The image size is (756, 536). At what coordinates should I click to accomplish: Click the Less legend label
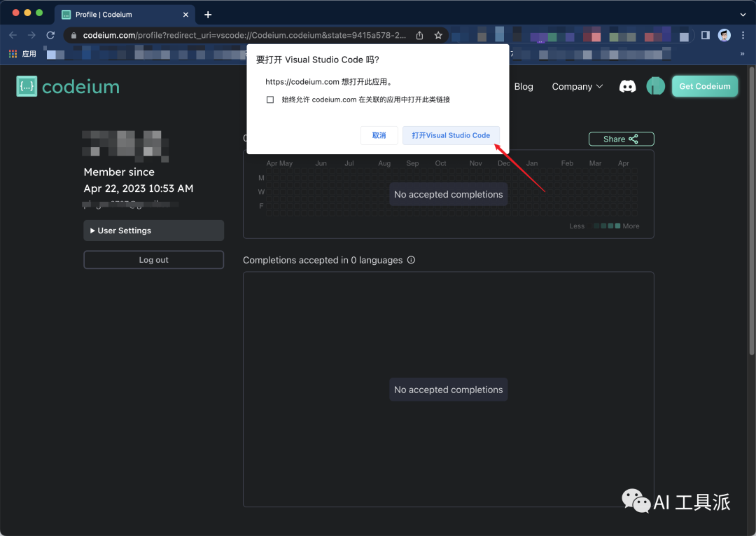(x=577, y=226)
